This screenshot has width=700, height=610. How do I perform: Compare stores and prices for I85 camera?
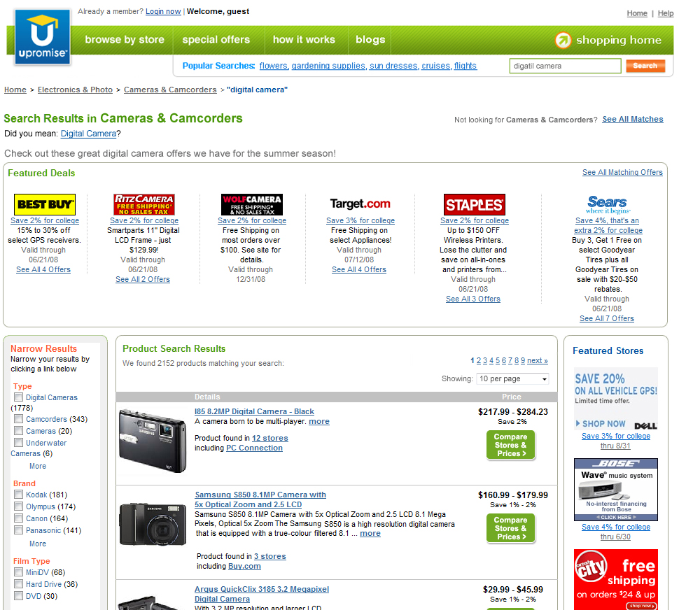pyautogui.click(x=510, y=445)
